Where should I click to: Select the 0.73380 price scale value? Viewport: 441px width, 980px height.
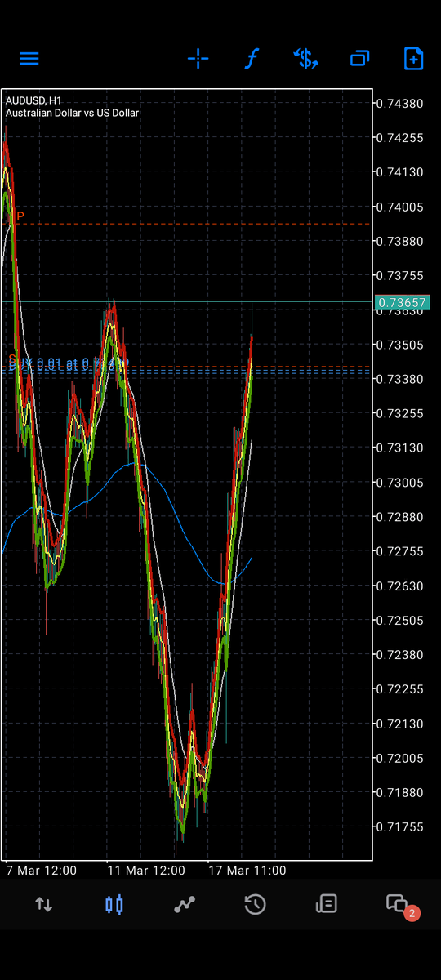click(x=400, y=380)
